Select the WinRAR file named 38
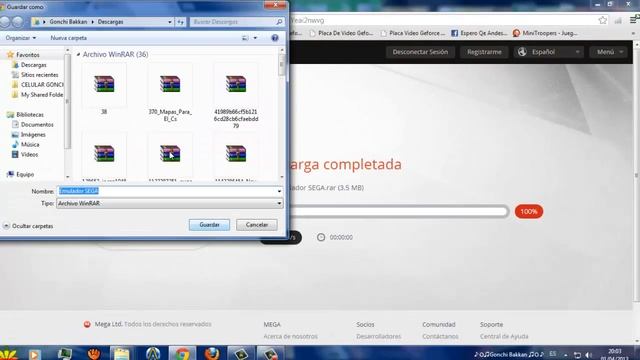Screen dimensions: 640x360 pyautogui.click(x=104, y=89)
